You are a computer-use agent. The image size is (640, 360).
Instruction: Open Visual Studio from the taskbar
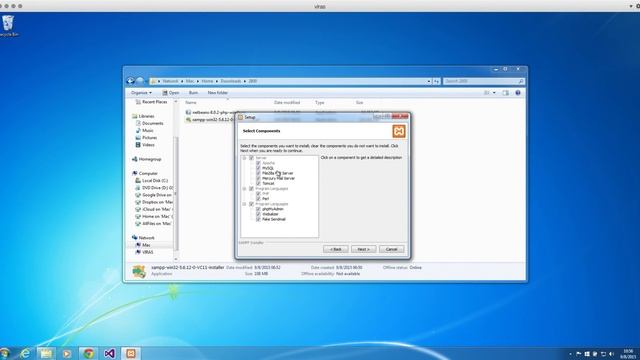point(109,353)
